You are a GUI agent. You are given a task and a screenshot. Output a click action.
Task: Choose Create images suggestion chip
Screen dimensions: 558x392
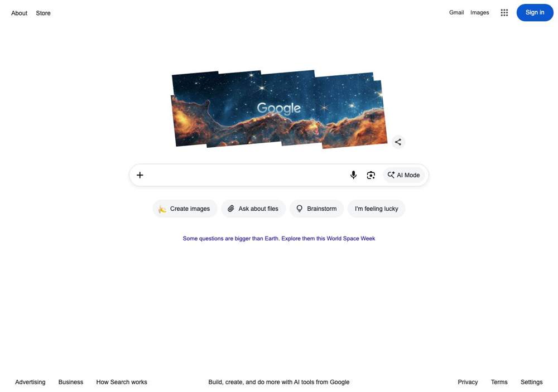click(185, 209)
